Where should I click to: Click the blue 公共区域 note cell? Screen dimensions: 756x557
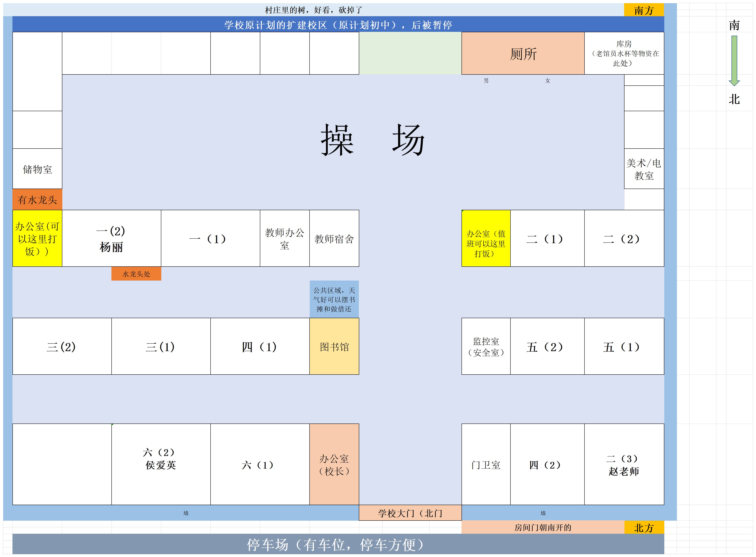coord(334,299)
